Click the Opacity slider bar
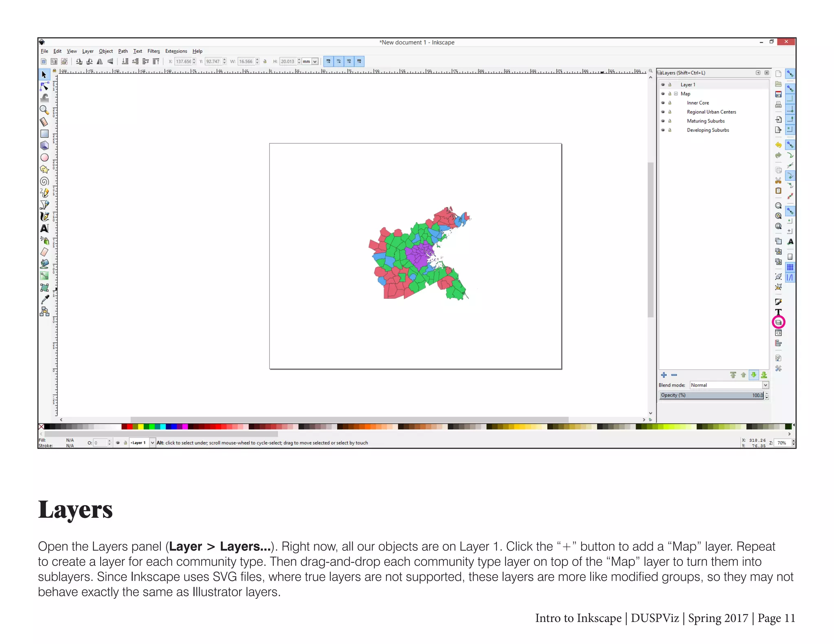The height and width of the screenshot is (644, 834). click(x=711, y=395)
